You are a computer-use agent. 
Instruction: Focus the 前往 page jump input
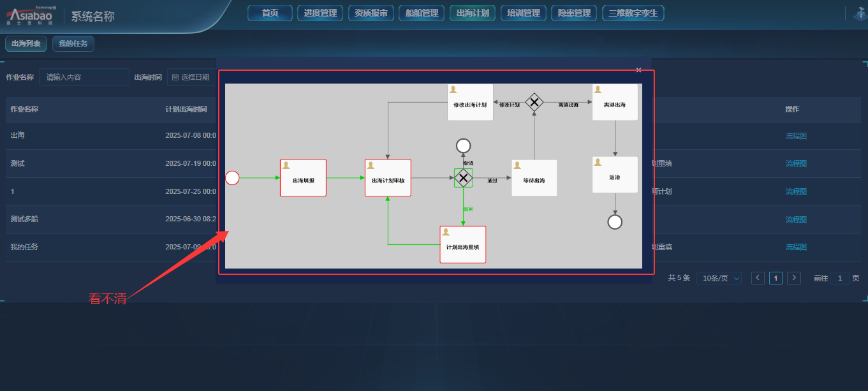tap(840, 278)
